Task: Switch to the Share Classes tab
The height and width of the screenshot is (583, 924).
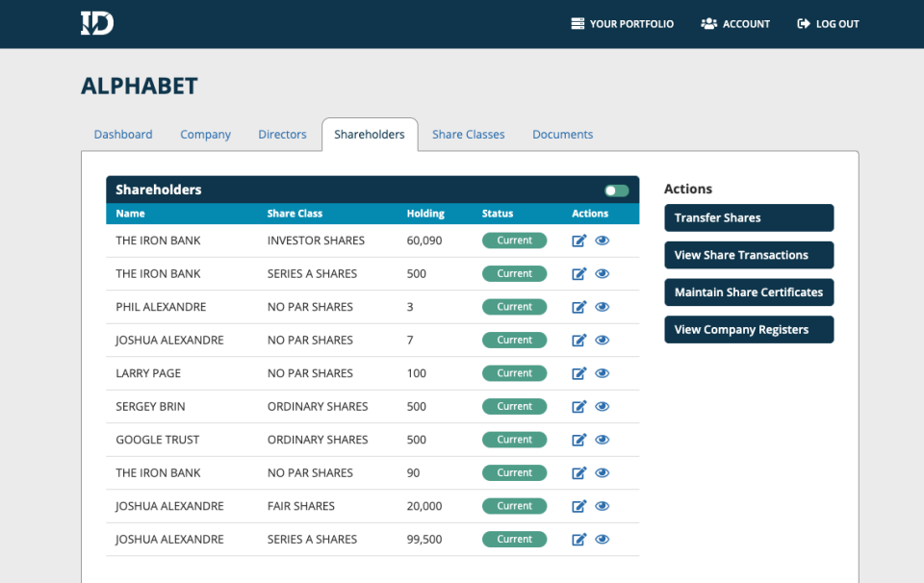Action: 468,134
